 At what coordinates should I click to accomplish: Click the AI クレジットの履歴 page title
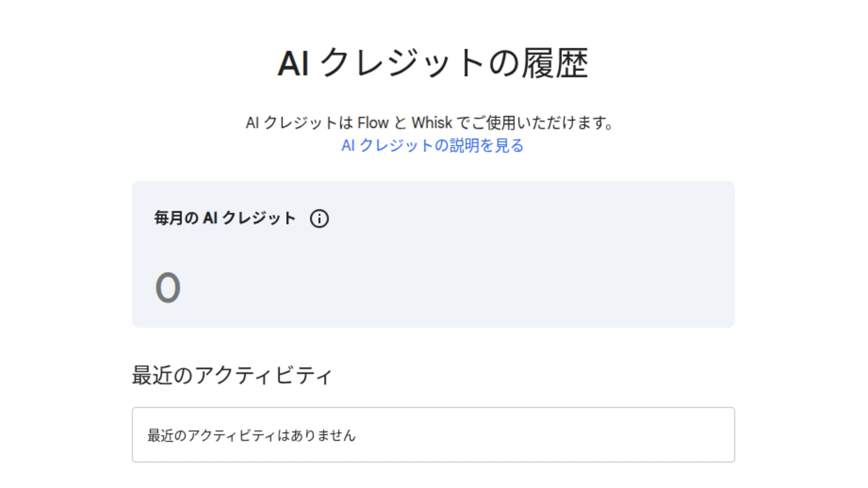(x=432, y=63)
